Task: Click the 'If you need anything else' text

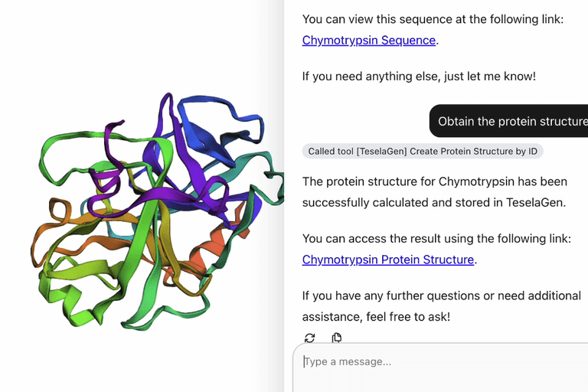Action: click(x=419, y=77)
